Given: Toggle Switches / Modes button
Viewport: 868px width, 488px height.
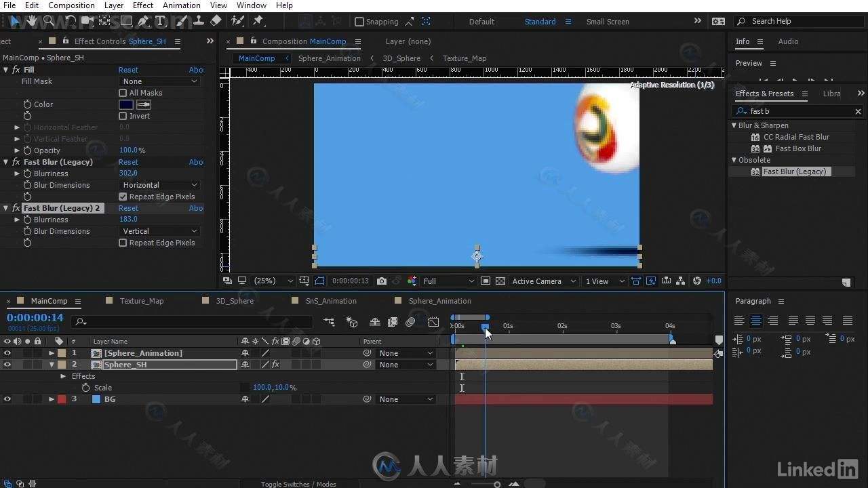Looking at the screenshot, I should coord(298,484).
